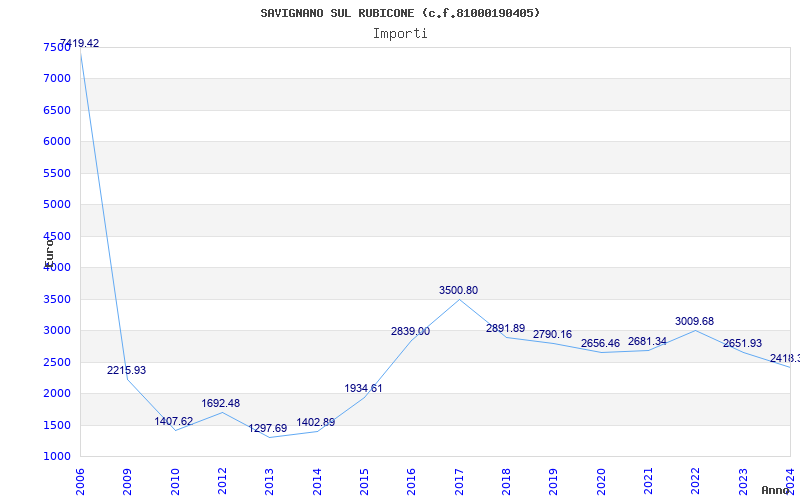Screen dimensions: 800x500
Task: Click the 3009.68 data label
Action: pos(694,321)
